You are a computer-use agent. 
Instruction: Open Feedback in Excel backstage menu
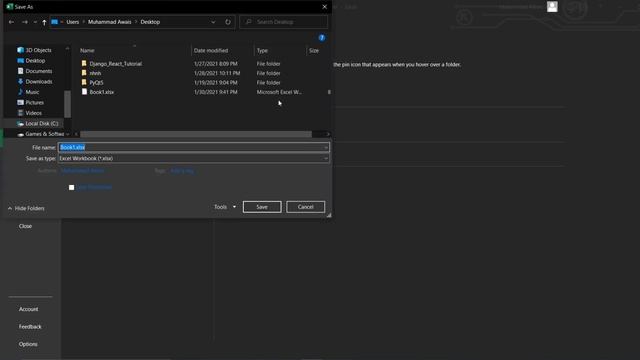(30, 327)
